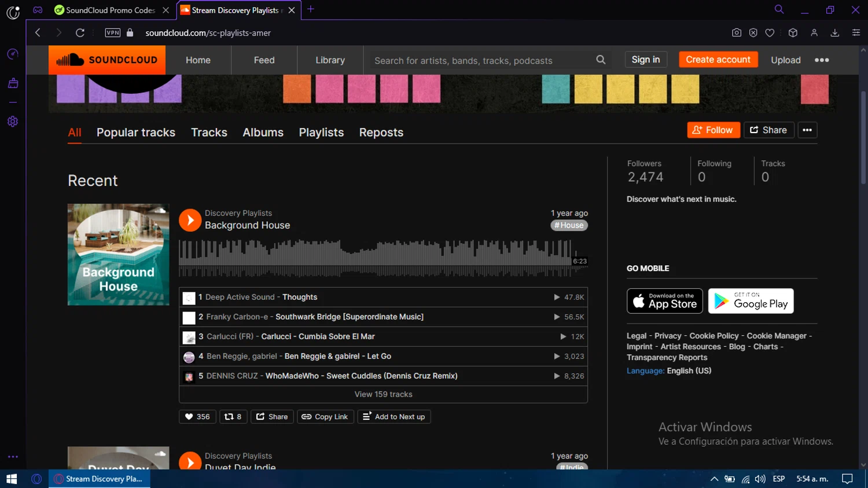Like the Background House playlist
Image resolution: width=868 pixels, height=488 pixels.
(197, 417)
